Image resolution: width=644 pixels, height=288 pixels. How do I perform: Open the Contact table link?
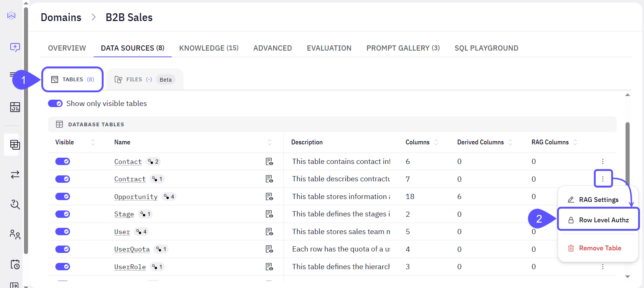pos(128,161)
